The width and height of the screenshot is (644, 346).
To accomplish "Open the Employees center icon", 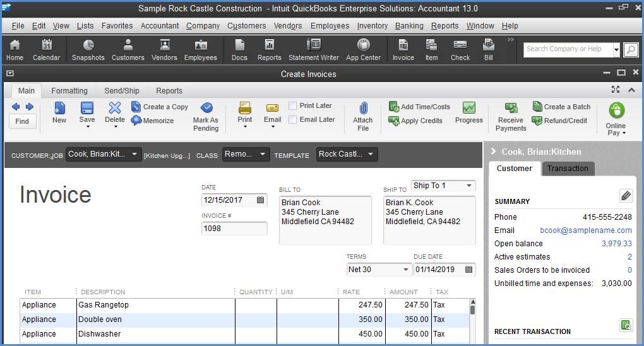I will pos(200,50).
